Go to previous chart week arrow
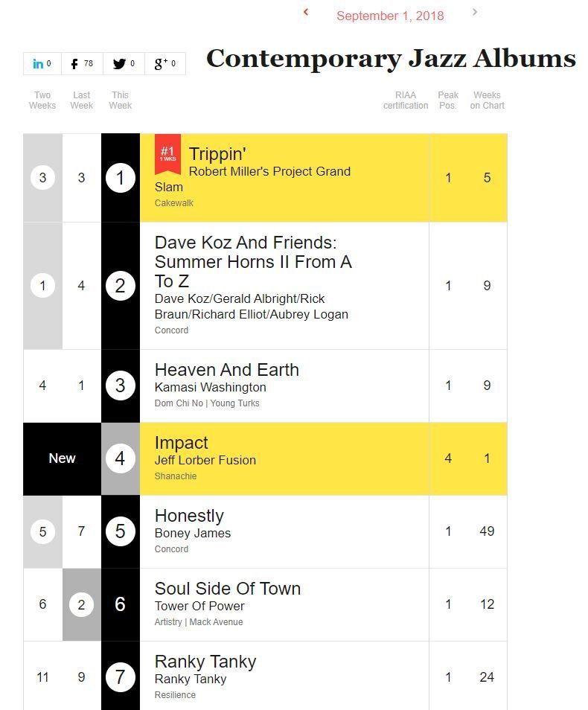Image resolution: width=588 pixels, height=710 pixels. [x=306, y=12]
